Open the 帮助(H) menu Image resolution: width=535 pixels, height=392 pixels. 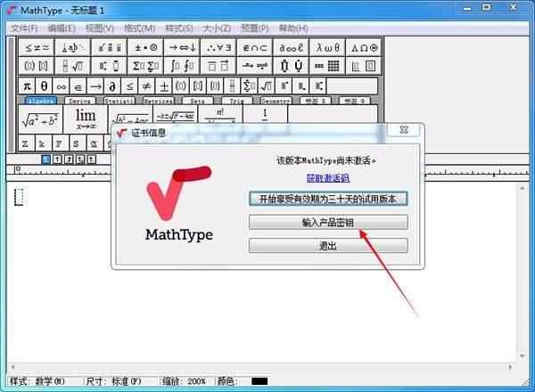[x=293, y=29]
